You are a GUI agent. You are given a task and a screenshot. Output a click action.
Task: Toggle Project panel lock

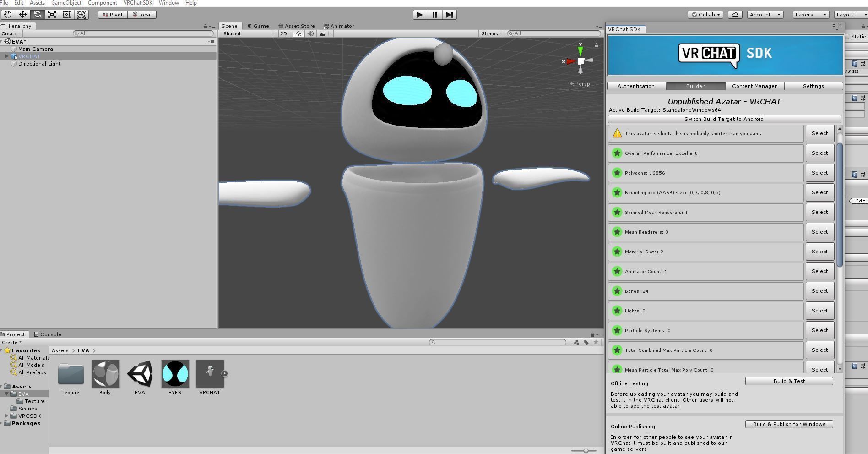click(x=592, y=335)
